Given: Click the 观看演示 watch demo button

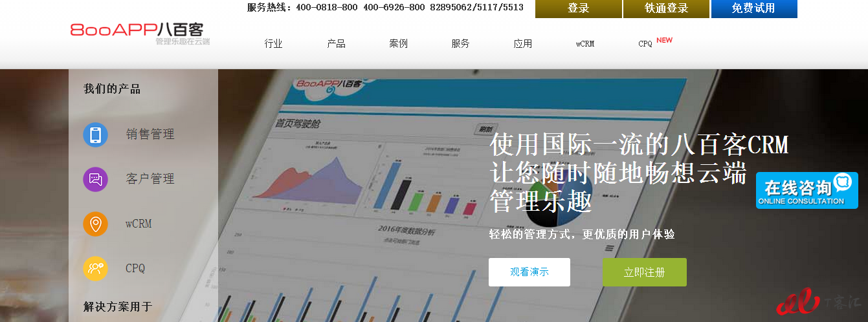Looking at the screenshot, I should [529, 272].
